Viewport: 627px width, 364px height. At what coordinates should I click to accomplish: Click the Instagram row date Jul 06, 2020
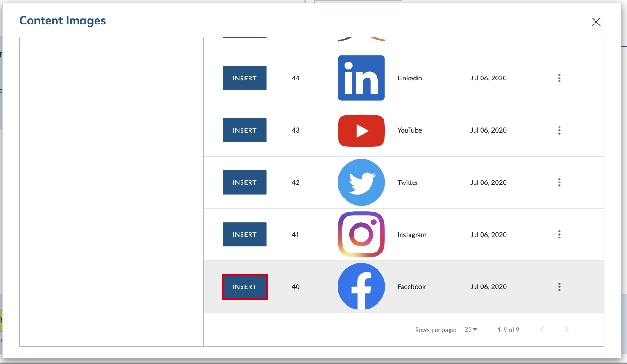489,235
